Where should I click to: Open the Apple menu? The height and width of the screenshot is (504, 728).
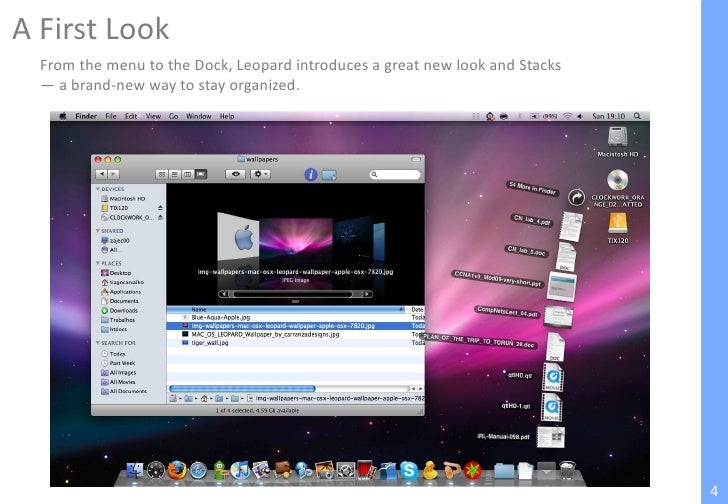point(63,116)
